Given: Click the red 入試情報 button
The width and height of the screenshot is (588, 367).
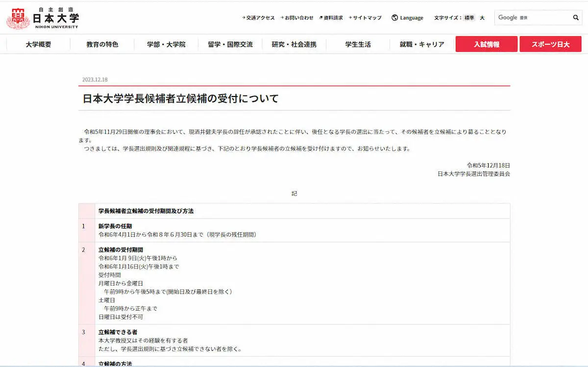Looking at the screenshot, I should pos(486,44).
